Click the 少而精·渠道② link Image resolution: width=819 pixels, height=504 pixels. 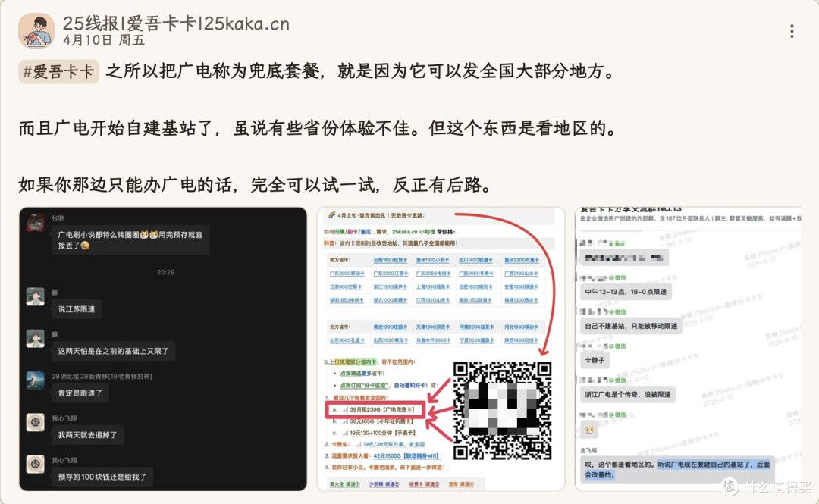(384, 484)
